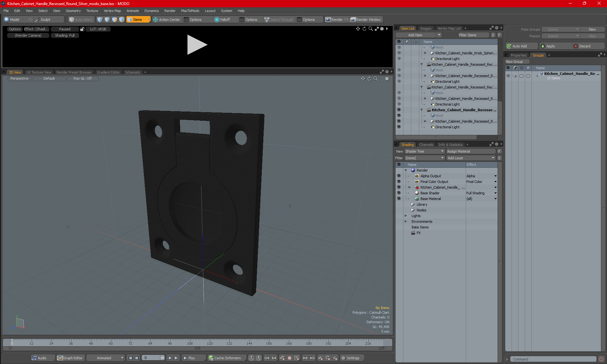The height and width of the screenshot is (364, 607).
Task: Toggle group visibility eye for Kitchen_Cabinet_Handle_Re
Action: [508, 76]
